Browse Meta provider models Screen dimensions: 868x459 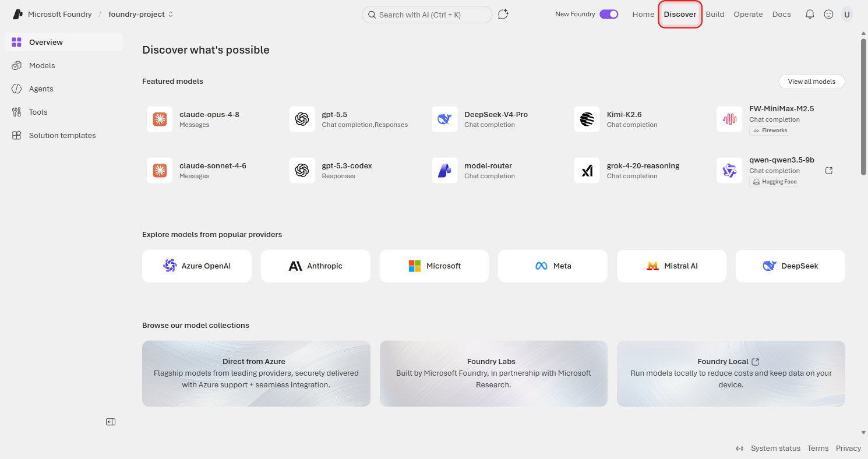click(553, 266)
